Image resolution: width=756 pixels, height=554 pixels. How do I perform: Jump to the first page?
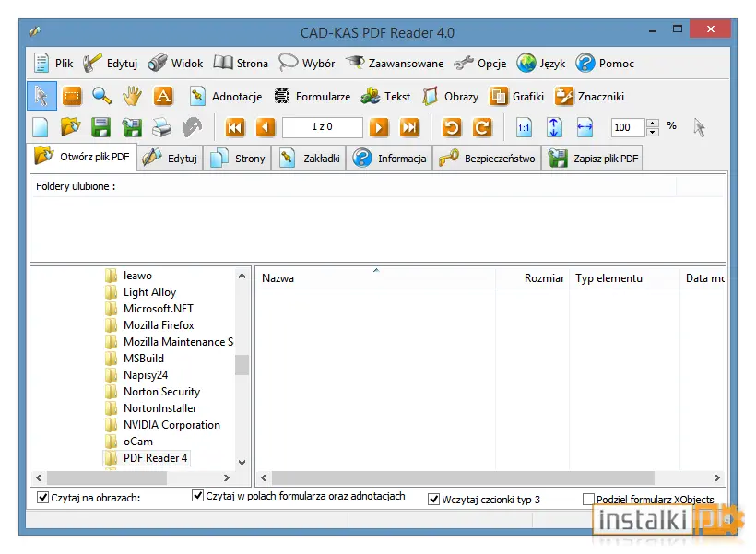[235, 127]
